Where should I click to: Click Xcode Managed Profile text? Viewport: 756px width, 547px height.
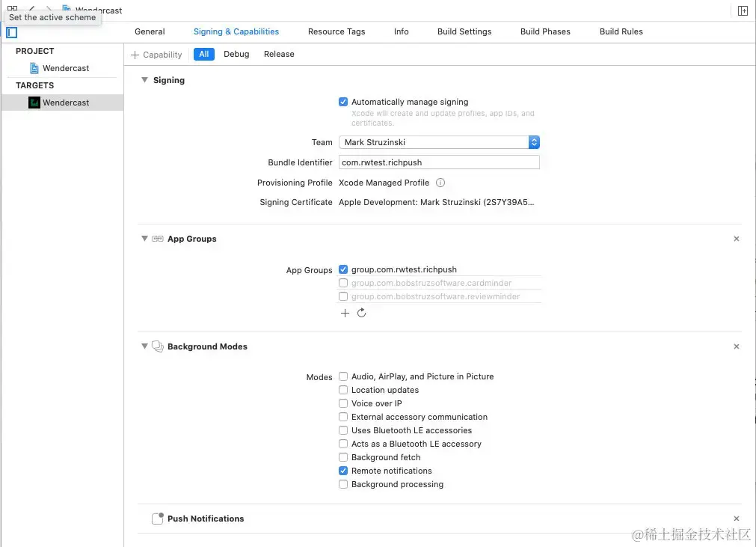point(384,183)
